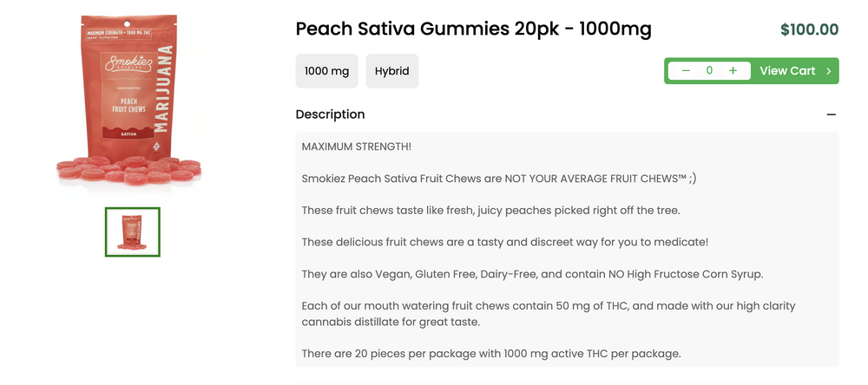Screen dimensions: 868x385
Task: Click the Description section heading
Action: point(330,114)
